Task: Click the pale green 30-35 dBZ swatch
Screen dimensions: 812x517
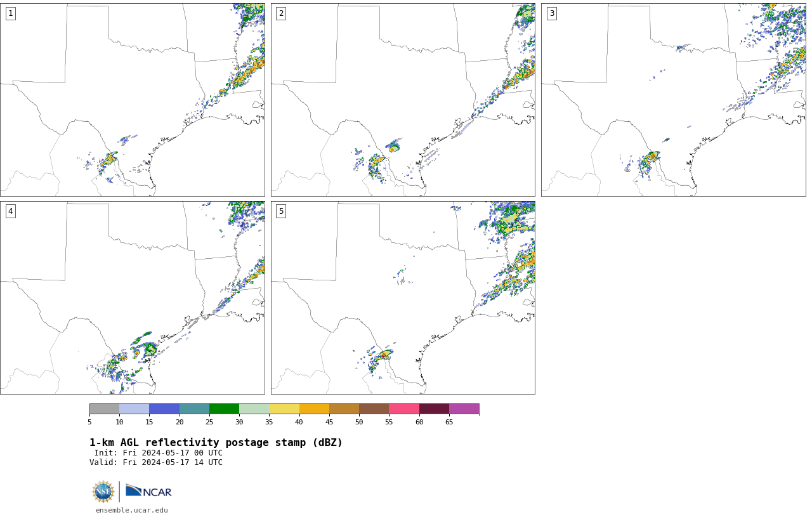Action: [x=254, y=409]
